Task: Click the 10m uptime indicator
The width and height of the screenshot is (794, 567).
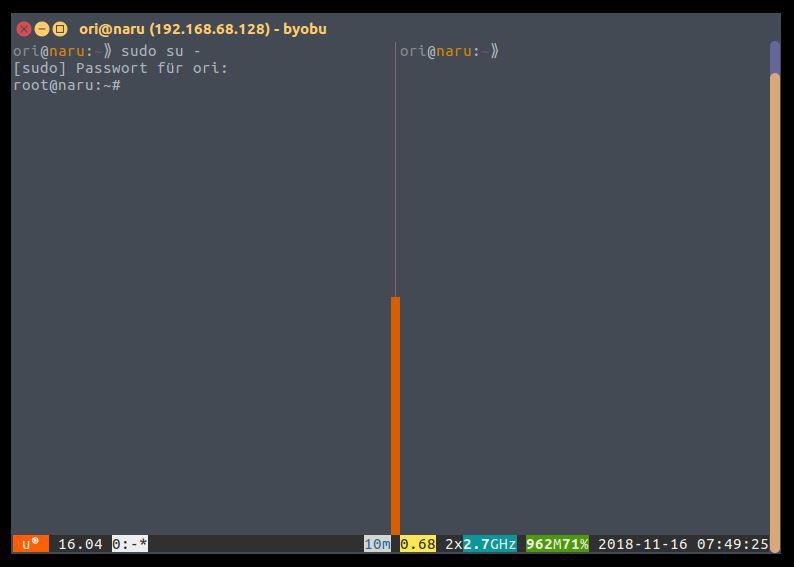Action: click(x=377, y=544)
